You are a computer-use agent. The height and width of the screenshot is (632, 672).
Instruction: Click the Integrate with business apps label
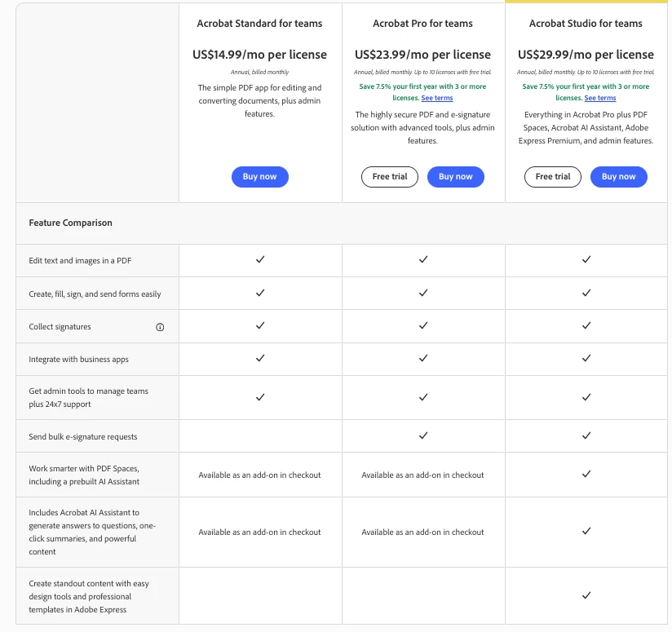tap(78, 360)
